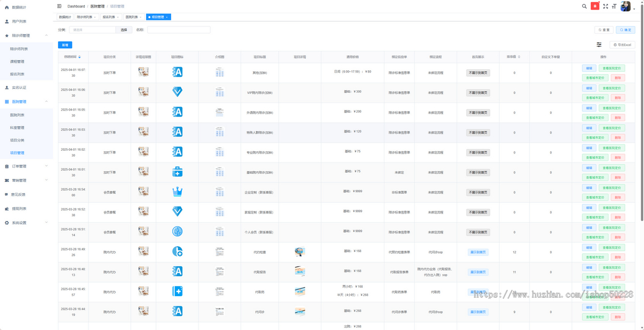
Task: Expand the 系统设置 sidebar group chevron
Action: 47,223
